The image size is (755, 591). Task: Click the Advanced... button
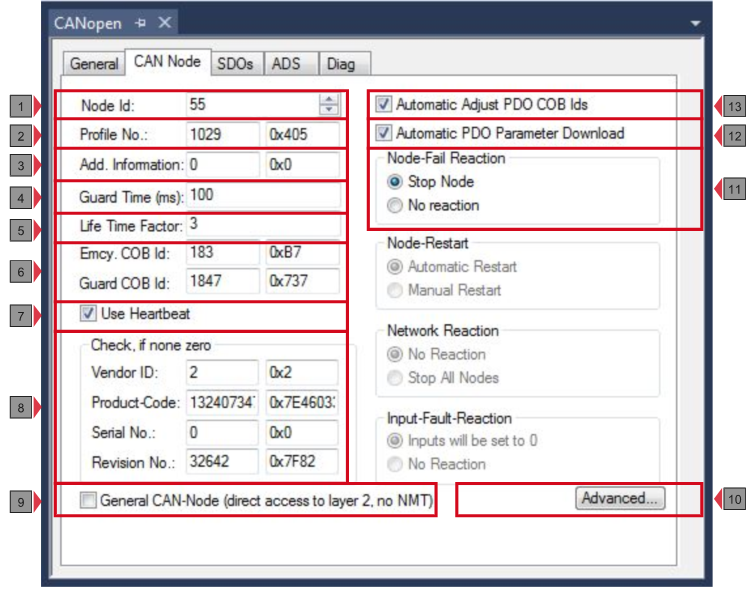620,498
